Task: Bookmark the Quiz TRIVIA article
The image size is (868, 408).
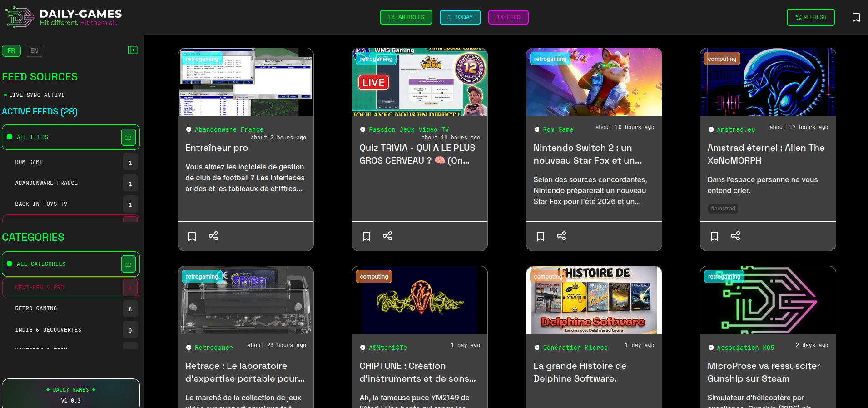Action: tap(367, 236)
